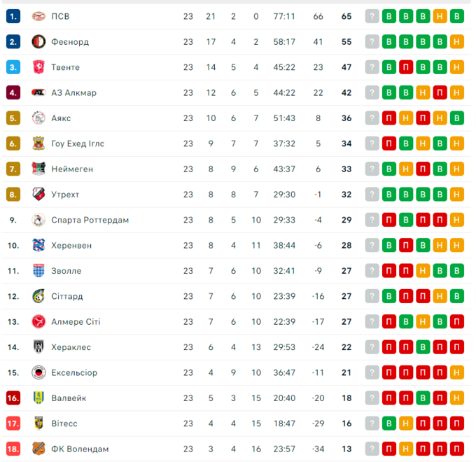Click the Feyenoord club crest
Image resolution: width=476 pixels, height=462 pixels.
(x=38, y=42)
